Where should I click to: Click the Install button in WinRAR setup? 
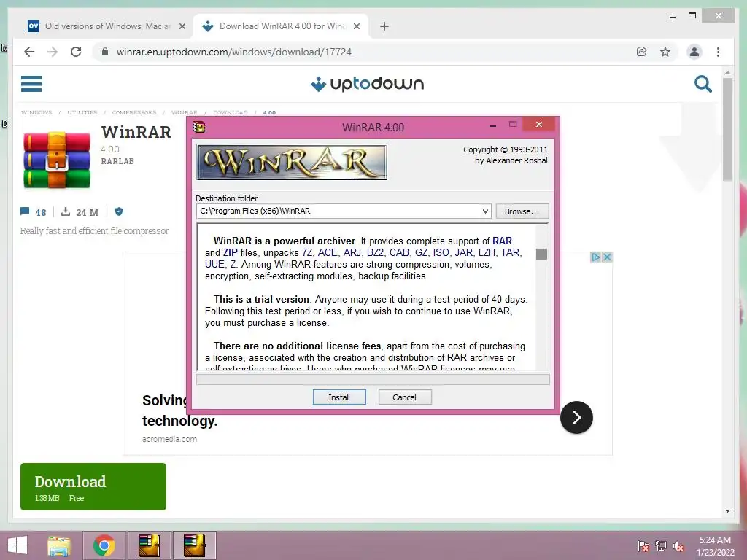[x=339, y=397]
